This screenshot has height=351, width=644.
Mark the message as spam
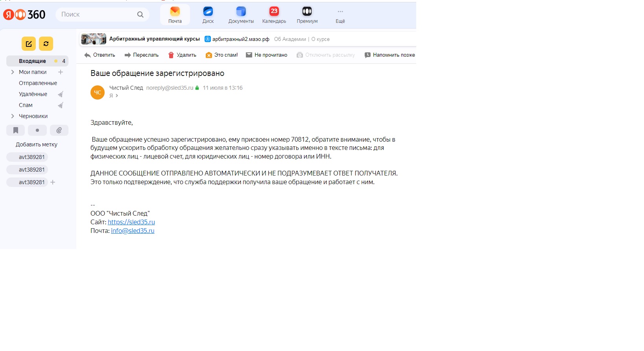221,55
